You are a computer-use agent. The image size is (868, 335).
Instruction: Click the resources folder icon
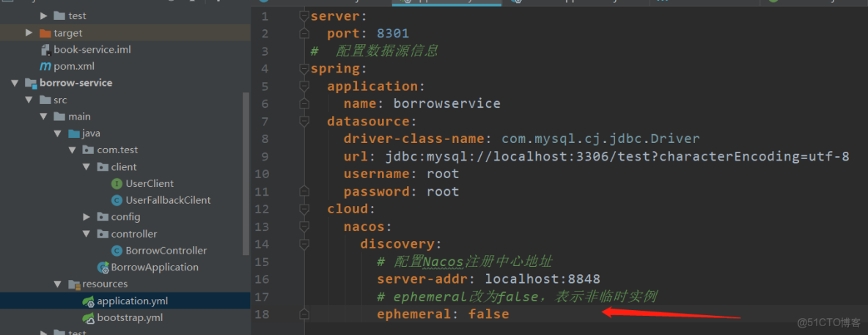coord(74,284)
